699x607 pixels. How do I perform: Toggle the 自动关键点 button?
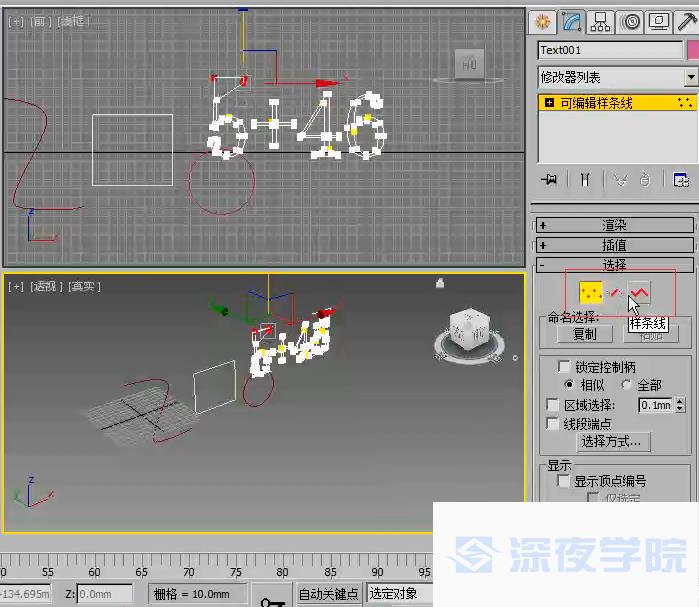[x=328, y=594]
